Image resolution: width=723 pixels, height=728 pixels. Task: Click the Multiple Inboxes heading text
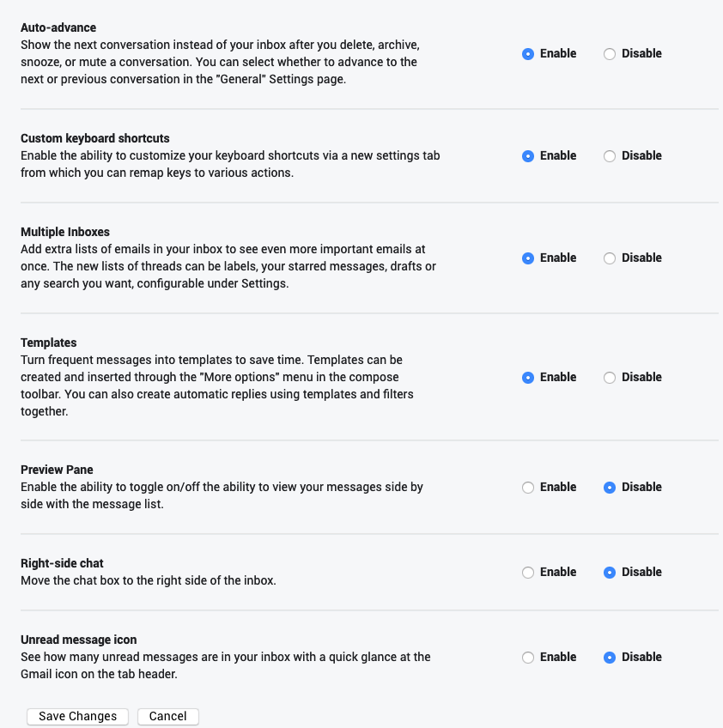click(65, 232)
